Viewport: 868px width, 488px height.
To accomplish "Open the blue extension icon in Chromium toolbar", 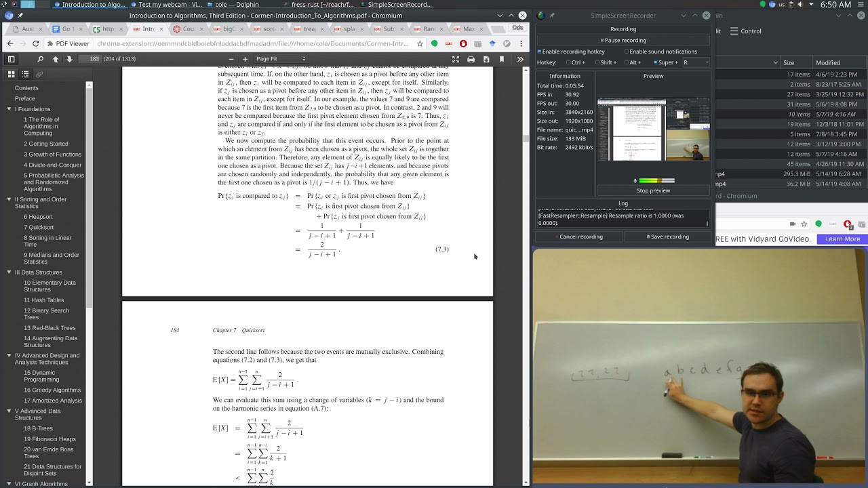I will pyautogui.click(x=492, y=43).
